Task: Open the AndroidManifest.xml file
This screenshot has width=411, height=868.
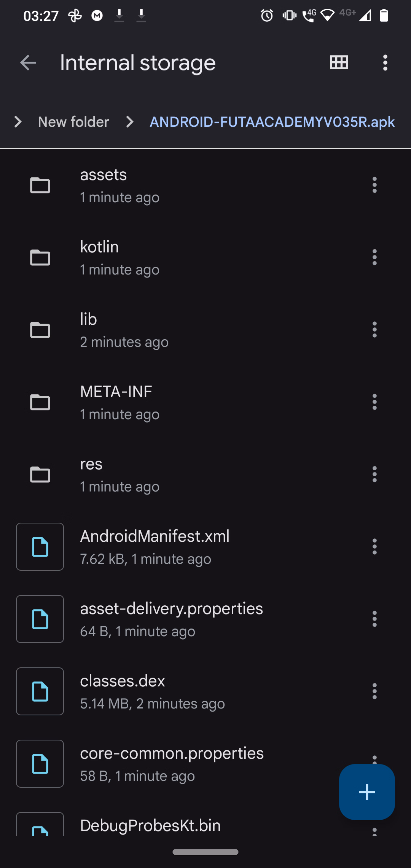Action: 155,547
